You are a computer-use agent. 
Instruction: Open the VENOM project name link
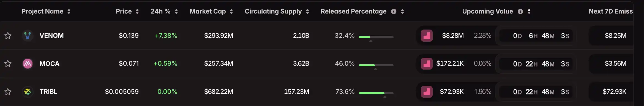pyautogui.click(x=51, y=36)
